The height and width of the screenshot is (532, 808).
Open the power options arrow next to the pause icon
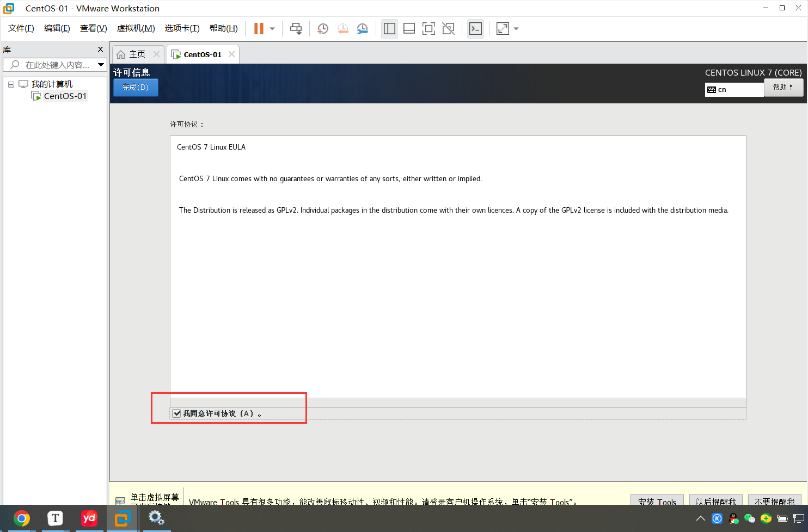(x=272, y=29)
